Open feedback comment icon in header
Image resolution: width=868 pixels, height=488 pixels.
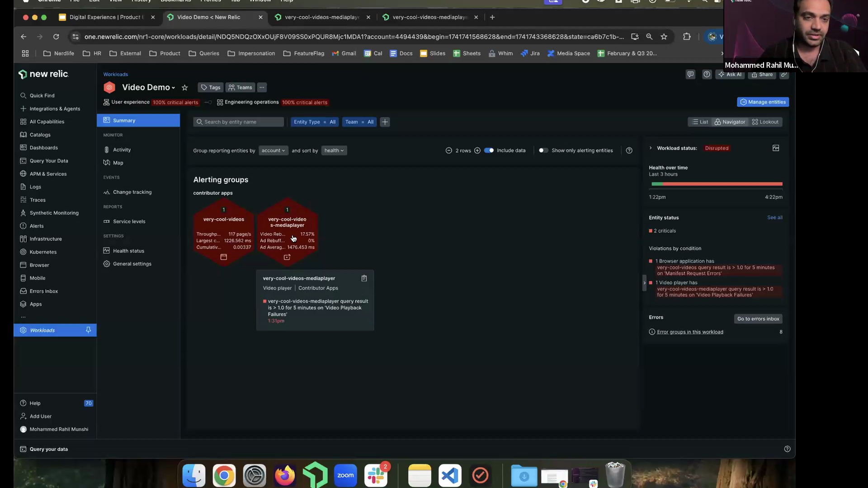[x=690, y=75]
